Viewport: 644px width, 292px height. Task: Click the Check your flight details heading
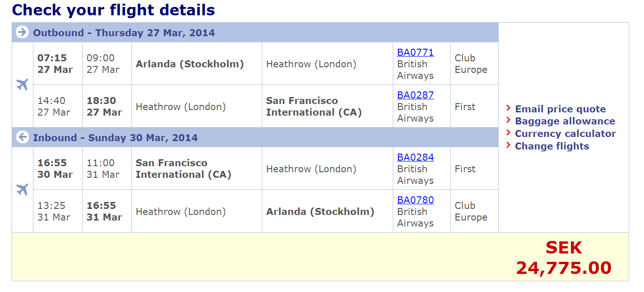click(x=113, y=10)
